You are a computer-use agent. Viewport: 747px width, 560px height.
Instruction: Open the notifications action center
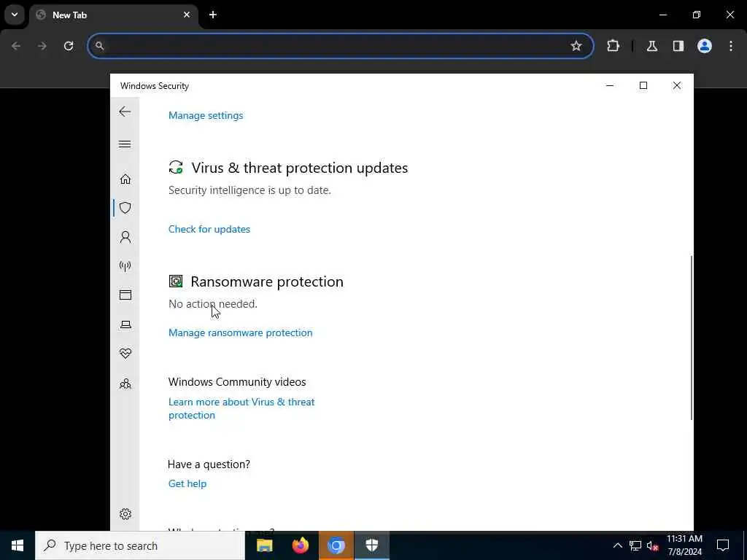coord(723,545)
